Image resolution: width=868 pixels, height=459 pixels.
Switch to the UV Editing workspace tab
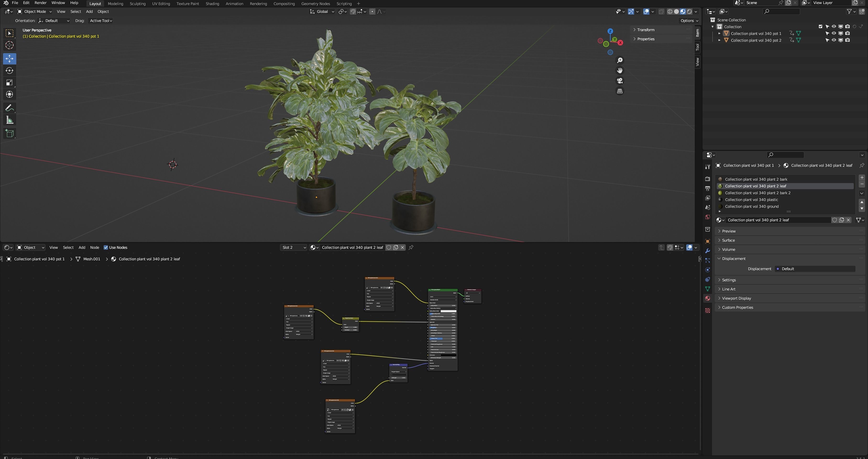pyautogui.click(x=161, y=4)
